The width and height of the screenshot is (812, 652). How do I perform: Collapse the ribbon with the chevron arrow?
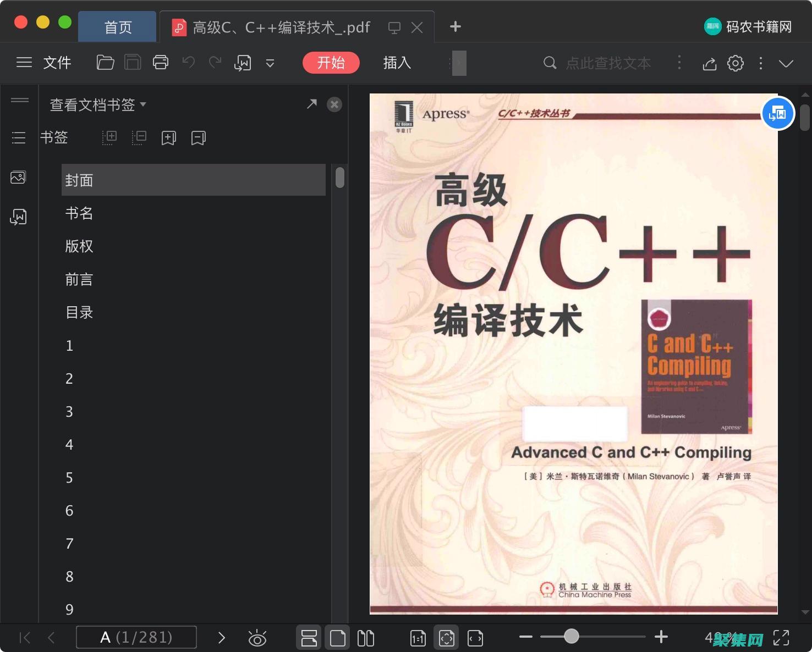(786, 63)
